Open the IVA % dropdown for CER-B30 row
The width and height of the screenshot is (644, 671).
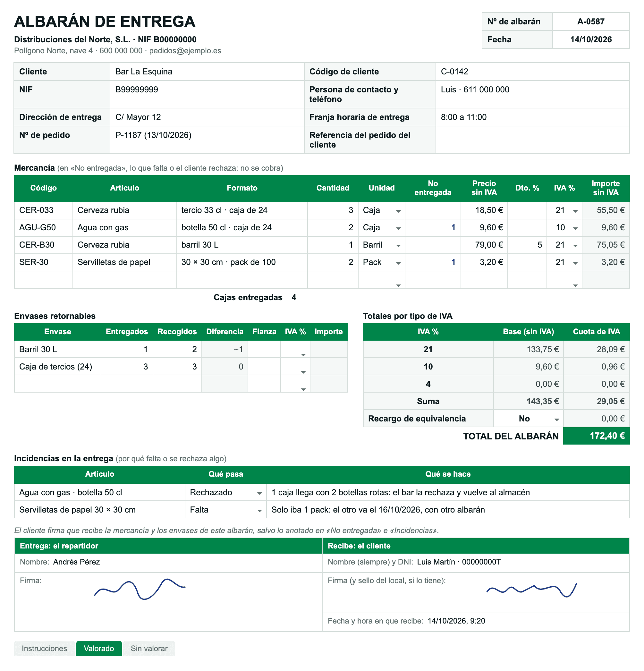pos(575,245)
